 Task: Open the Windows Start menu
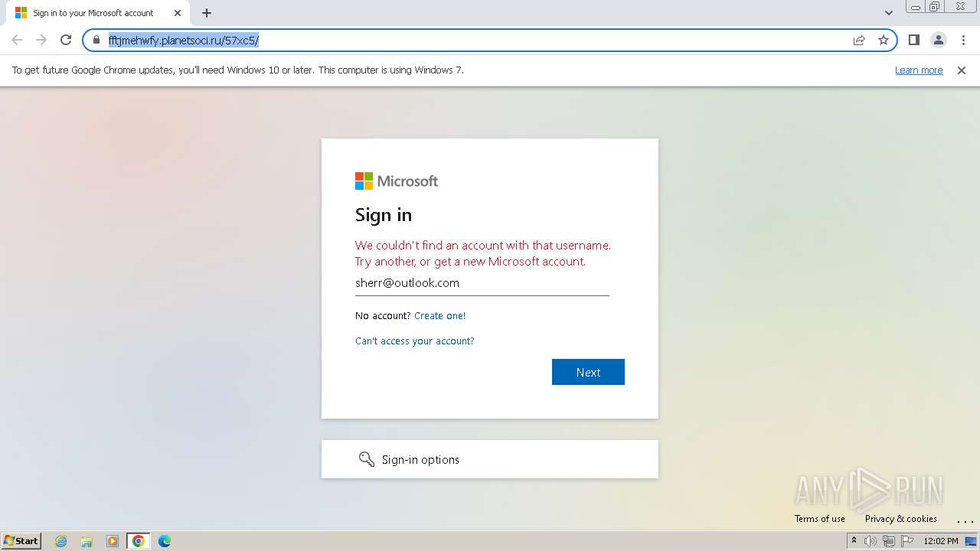click(x=21, y=540)
